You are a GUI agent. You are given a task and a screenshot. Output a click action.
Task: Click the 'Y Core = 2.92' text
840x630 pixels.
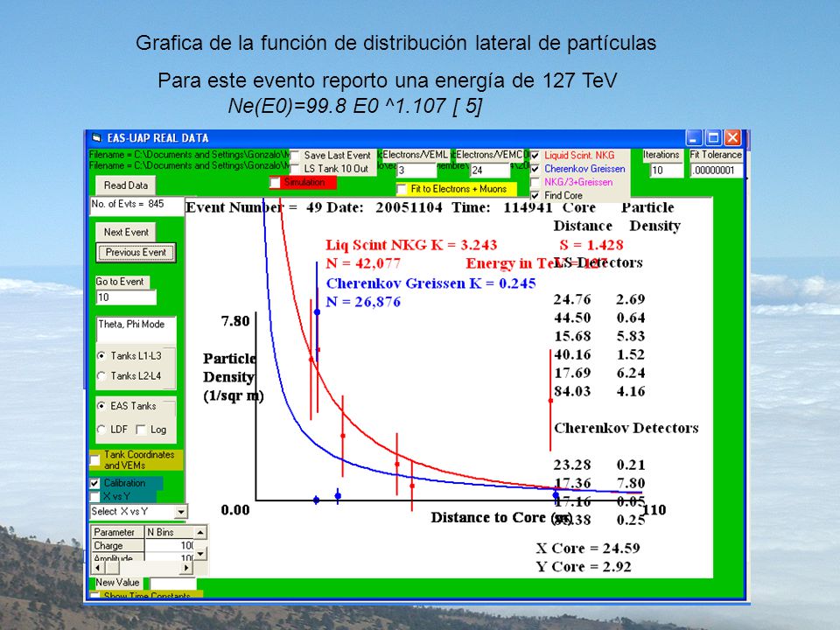[584, 567]
